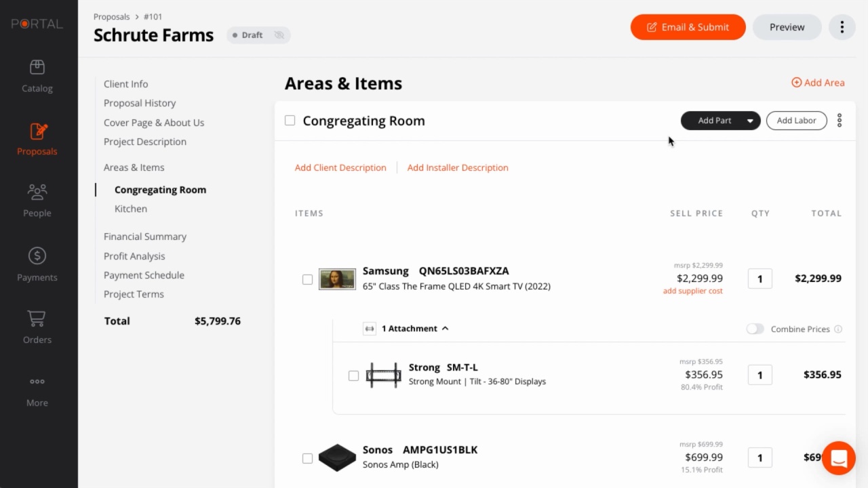Click Add Client Description link

click(x=340, y=167)
